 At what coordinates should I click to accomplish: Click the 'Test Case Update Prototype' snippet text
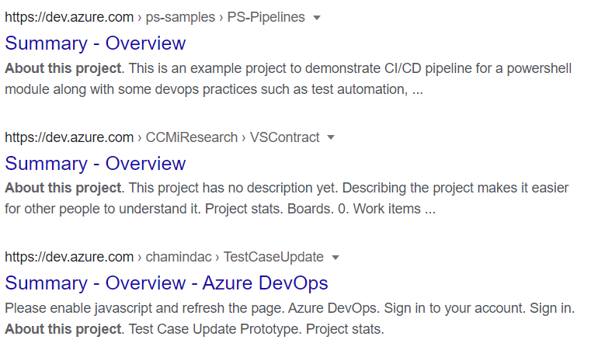[214, 329]
